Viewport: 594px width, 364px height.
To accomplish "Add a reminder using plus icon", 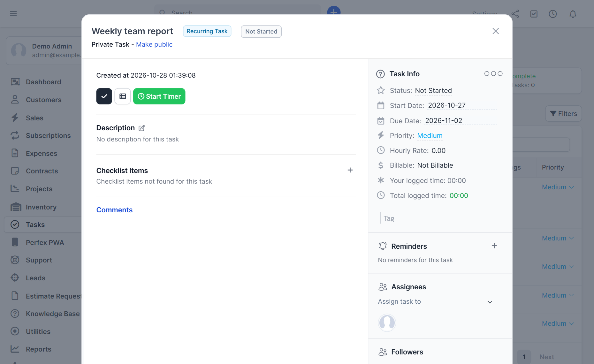I will pyautogui.click(x=494, y=246).
